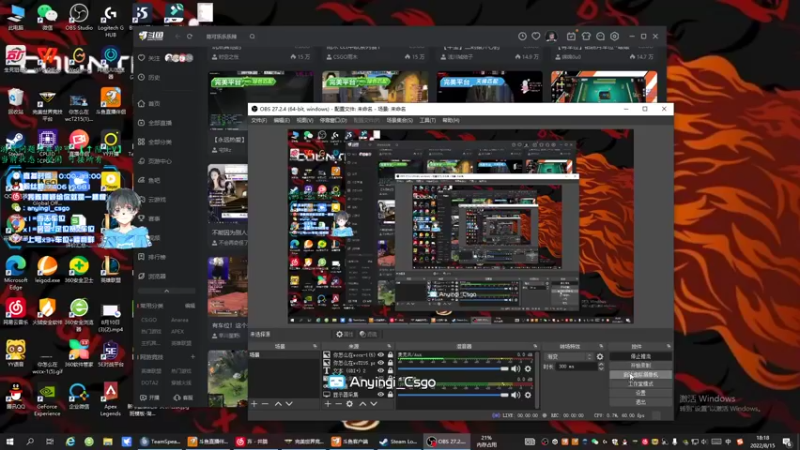Collapse Douyu sidebar with chevron arrow
The height and width of the screenshot is (450, 800).
click(x=166, y=291)
